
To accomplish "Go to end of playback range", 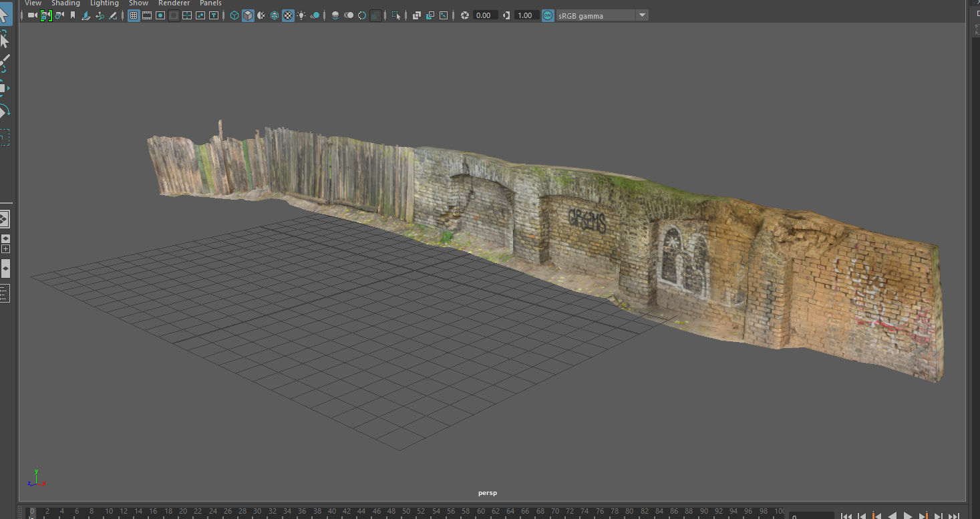I will (x=954, y=515).
